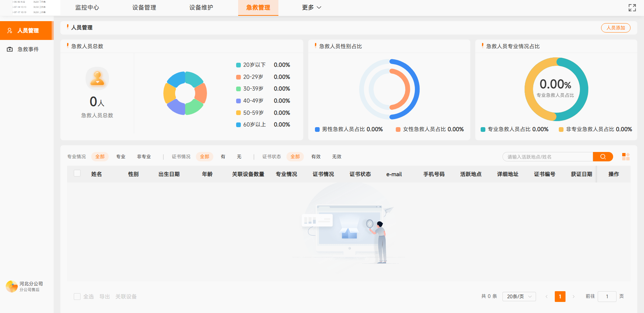Viewport: 644px width, 313px height.
Task: Filter 专业情况 by 专业
Action: (121, 157)
